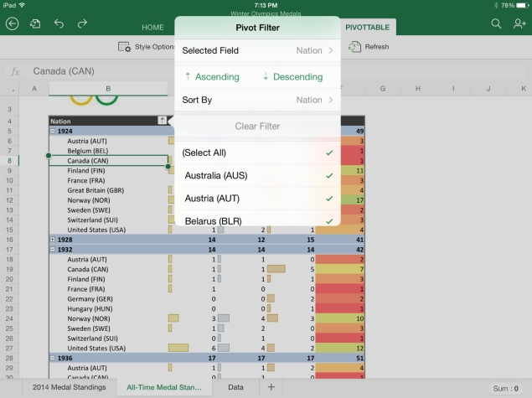Uncheck Austria (AUT) in filter list
Viewport: 532px width, 398px height.
click(257, 199)
